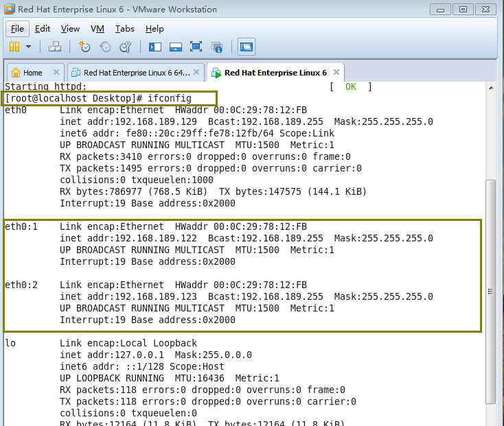Close the Red Hat Enterprise Linux 6 64 tab
This screenshot has width=504, height=426.
click(196, 72)
